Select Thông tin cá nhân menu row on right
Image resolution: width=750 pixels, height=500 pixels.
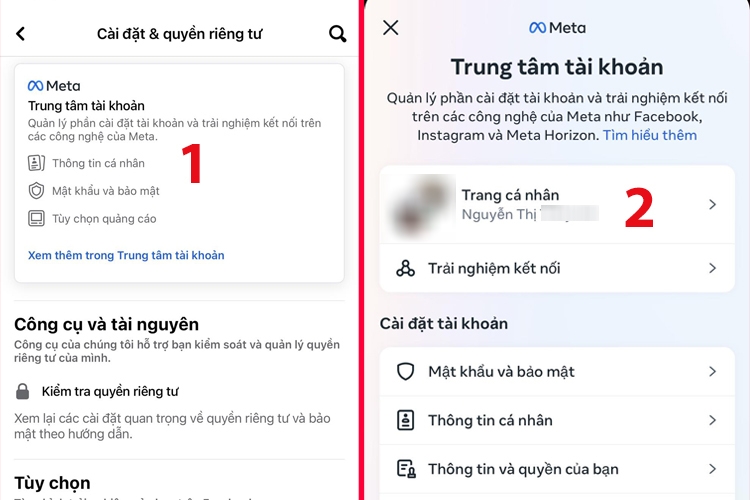(557, 420)
